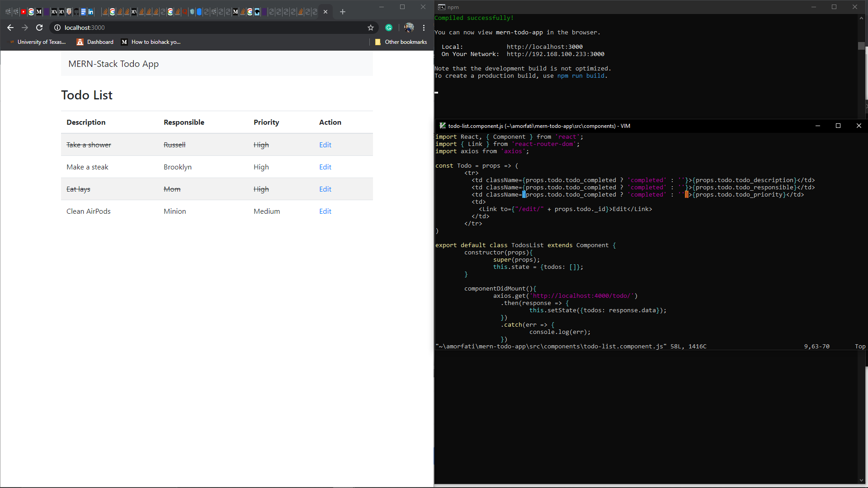Click the page info icon in address bar

[57, 28]
